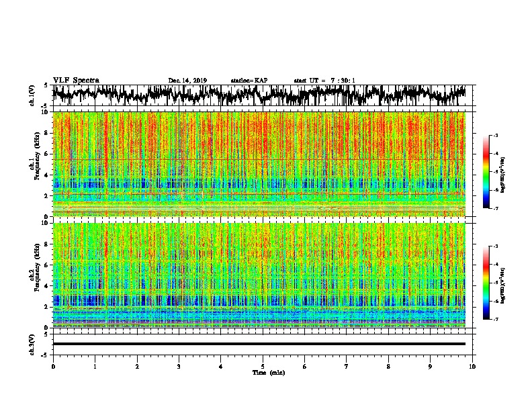Select the date "Dec. 14, 2019"
The image size is (532, 411).
click(187, 81)
